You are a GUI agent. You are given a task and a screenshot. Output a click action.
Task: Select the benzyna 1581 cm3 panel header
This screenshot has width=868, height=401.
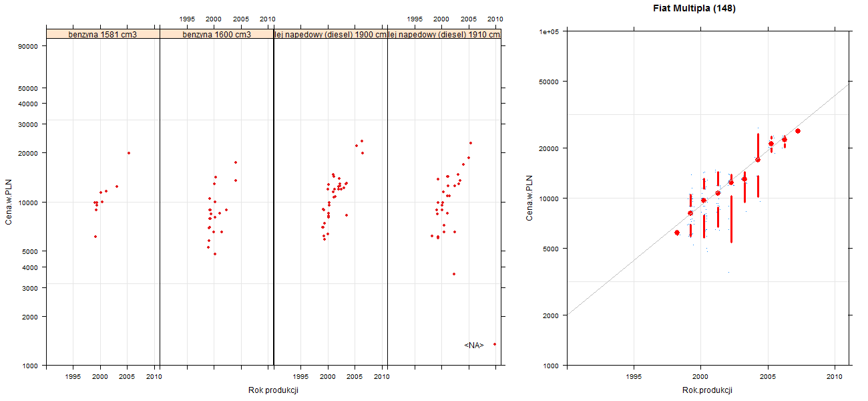click(103, 33)
